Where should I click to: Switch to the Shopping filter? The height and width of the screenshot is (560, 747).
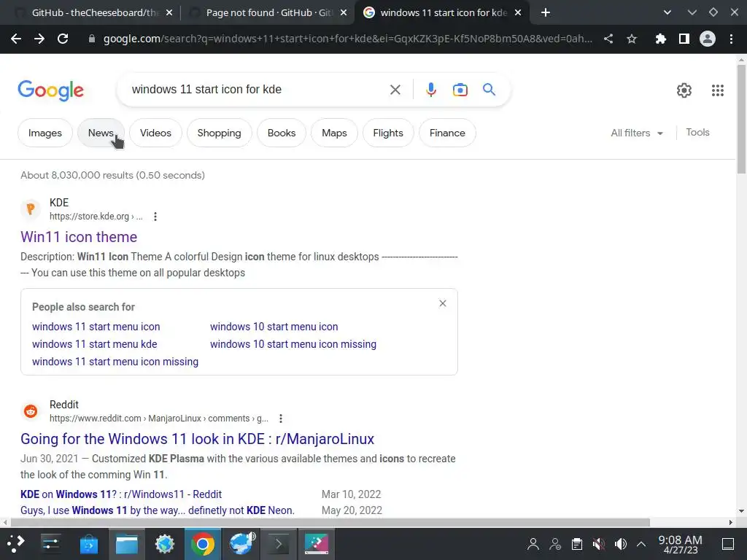tap(219, 133)
